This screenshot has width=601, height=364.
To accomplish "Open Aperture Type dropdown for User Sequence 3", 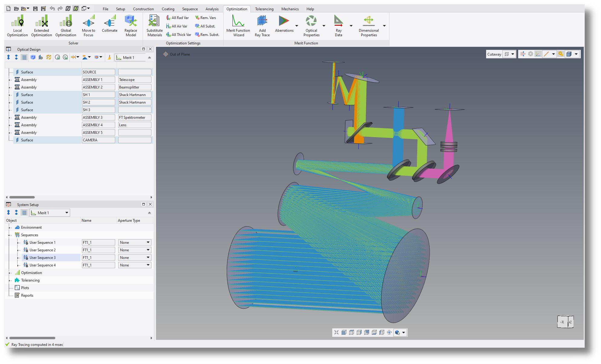I will point(135,257).
